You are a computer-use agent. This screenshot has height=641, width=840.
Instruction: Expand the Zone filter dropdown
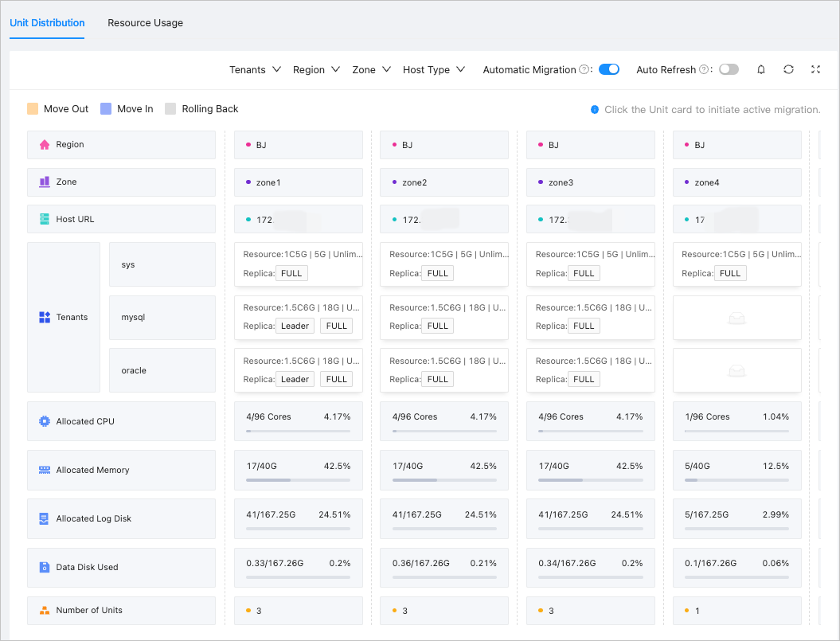[371, 70]
